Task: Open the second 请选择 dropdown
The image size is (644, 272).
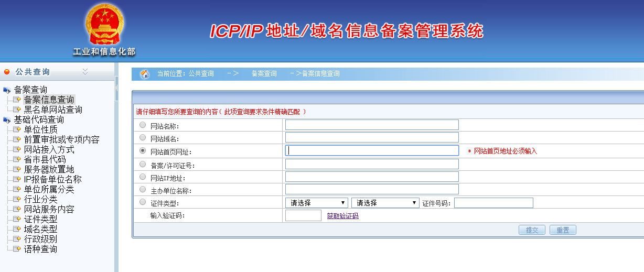Action: (x=385, y=203)
